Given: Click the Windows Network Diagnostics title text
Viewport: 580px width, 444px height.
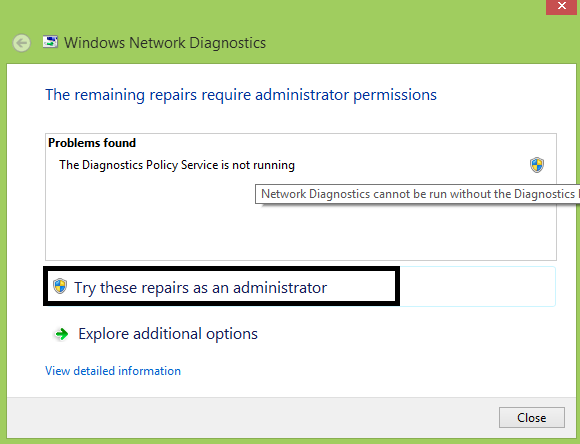Looking at the screenshot, I should 165,43.
